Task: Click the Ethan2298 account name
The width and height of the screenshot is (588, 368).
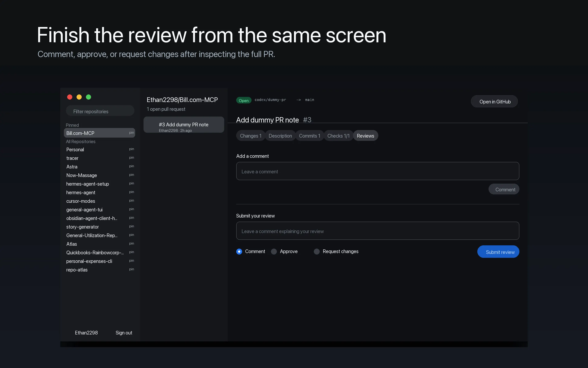Action: (x=86, y=333)
